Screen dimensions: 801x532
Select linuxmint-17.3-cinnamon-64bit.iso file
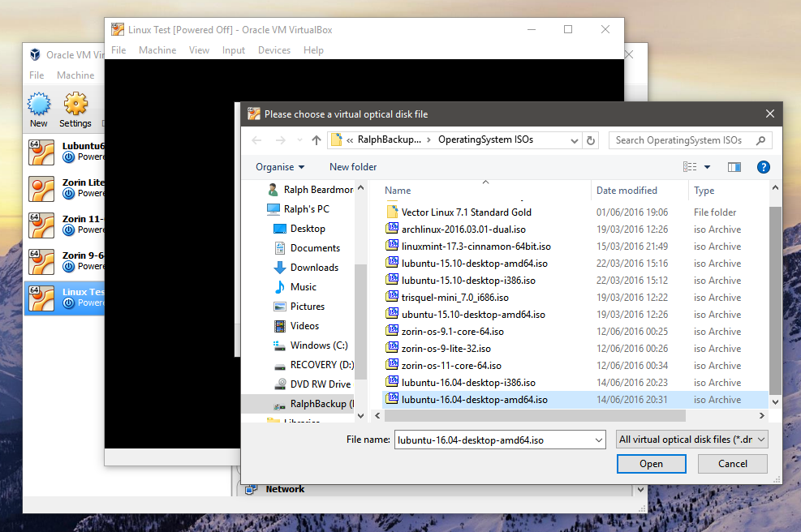[x=575, y=246]
